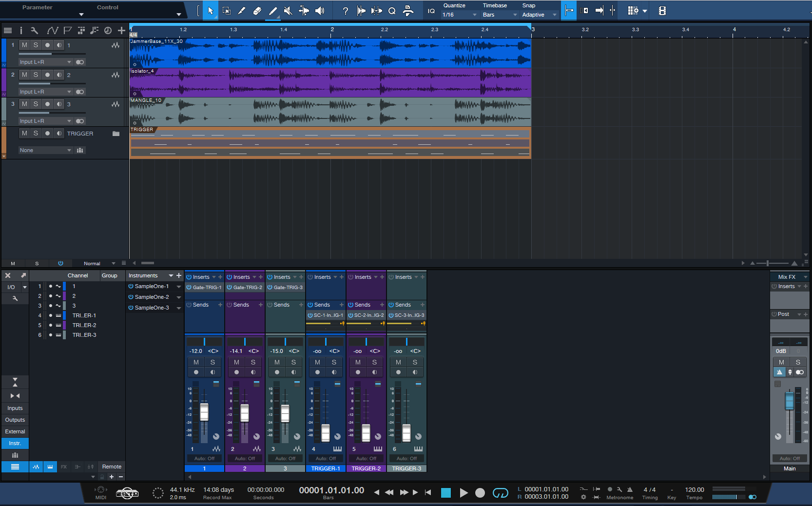812x506 pixels.
Task: Mute track 1 in the arrangement
Action: tap(24, 45)
